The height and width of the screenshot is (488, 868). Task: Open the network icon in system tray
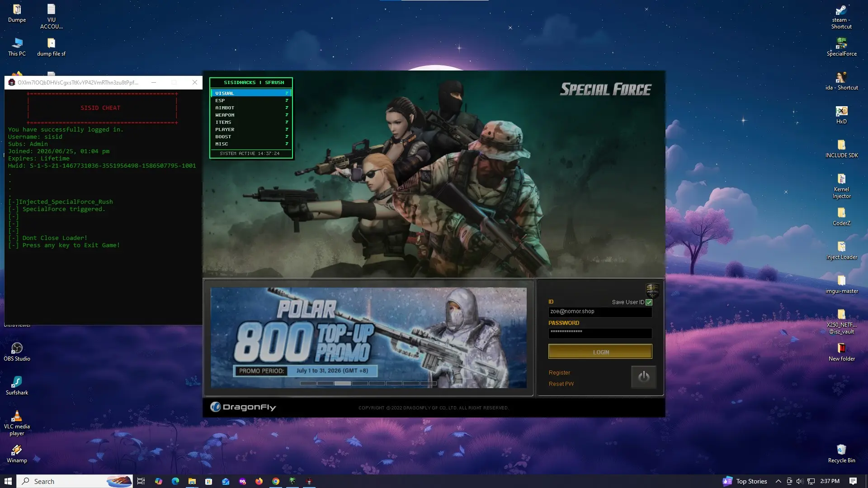pyautogui.click(x=811, y=481)
